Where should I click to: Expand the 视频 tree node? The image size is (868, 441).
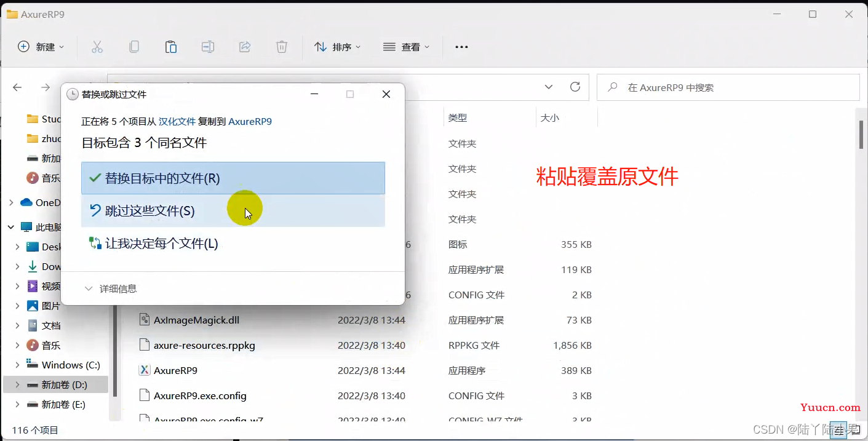point(17,286)
